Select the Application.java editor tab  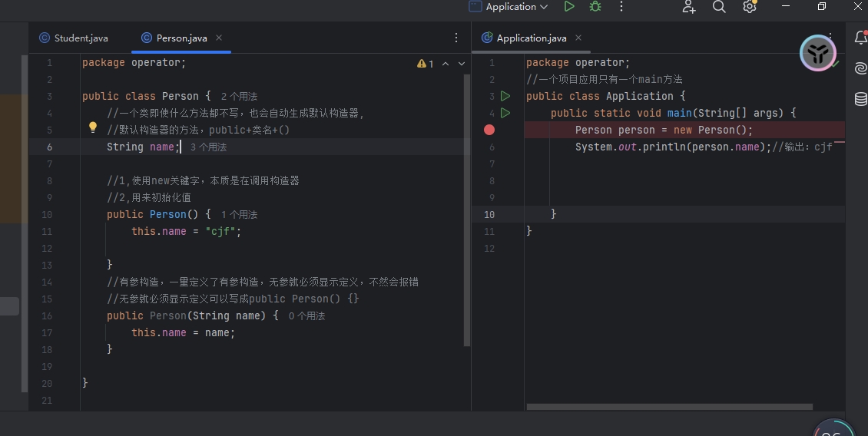click(531, 38)
